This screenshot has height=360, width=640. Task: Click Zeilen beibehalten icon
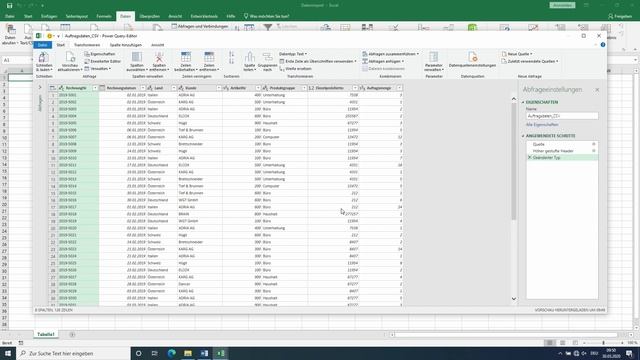coord(186,57)
